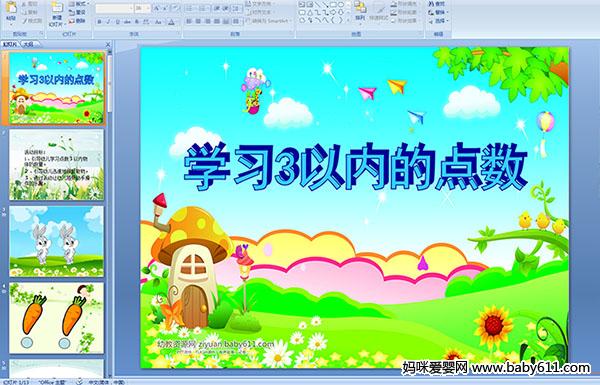Select the oval shape in shapes gallery

[341, 5]
